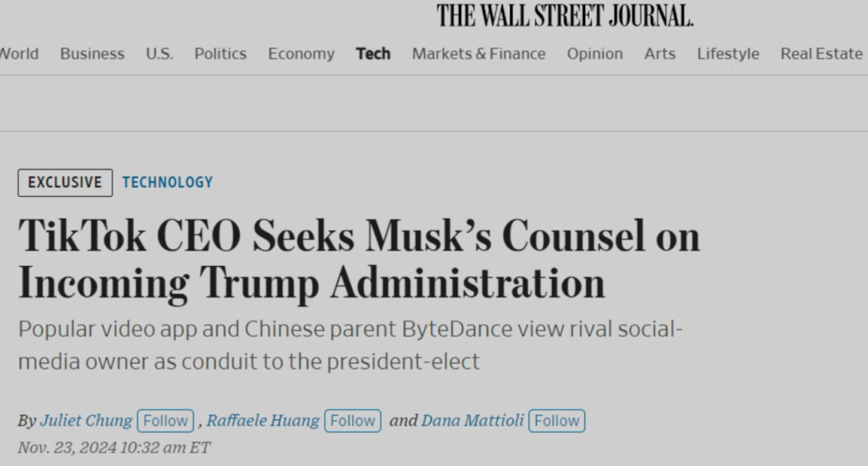Go to the U.S. section
The width and height of the screenshot is (868, 466).
[x=159, y=54]
